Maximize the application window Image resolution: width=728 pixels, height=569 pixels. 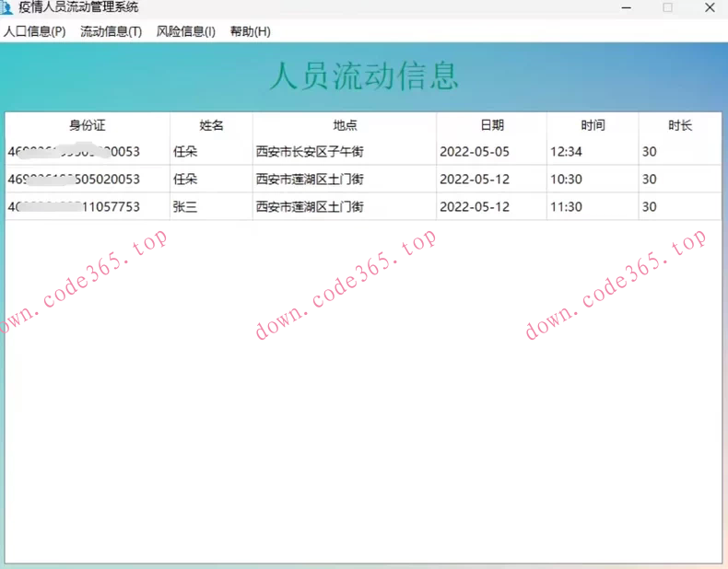click(668, 7)
